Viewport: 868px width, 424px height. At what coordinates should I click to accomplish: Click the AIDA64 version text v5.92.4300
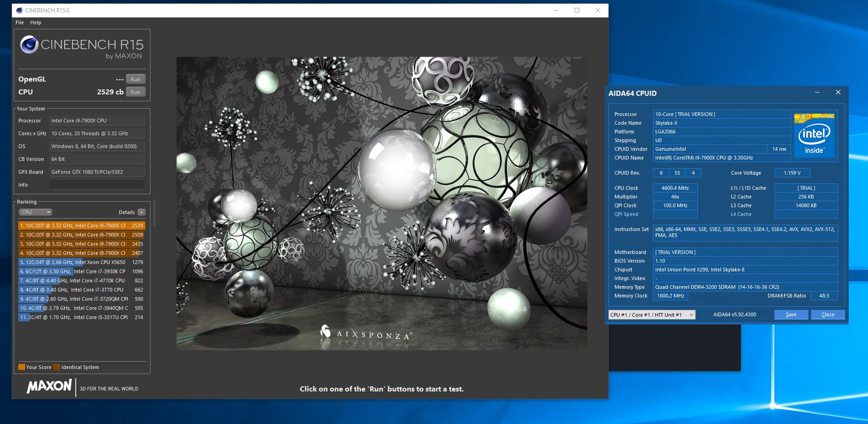coord(735,314)
